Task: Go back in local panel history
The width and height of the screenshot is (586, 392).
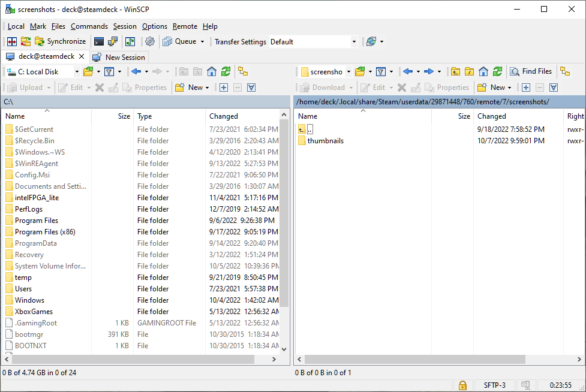Action: click(x=136, y=72)
